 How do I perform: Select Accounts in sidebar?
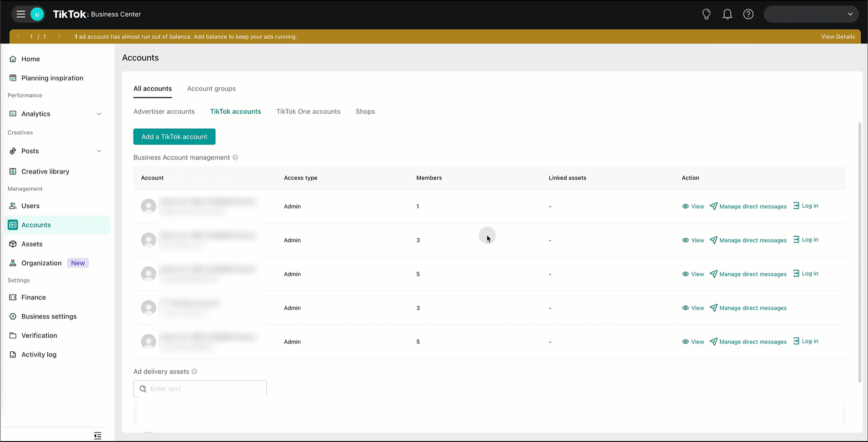[57, 225]
